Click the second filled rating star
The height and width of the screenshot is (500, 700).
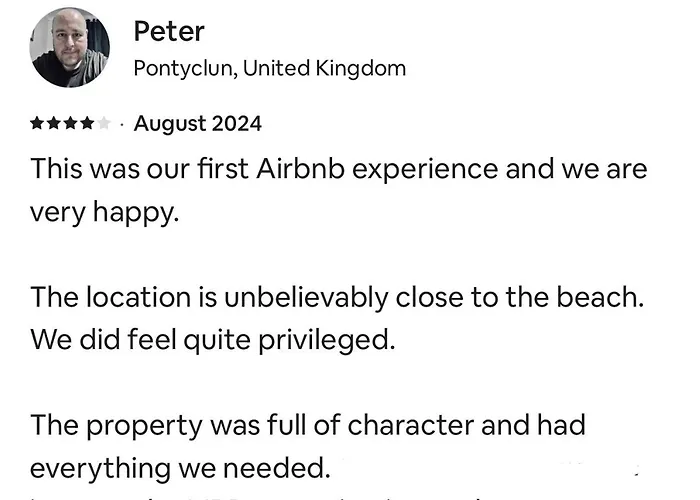[53, 123]
